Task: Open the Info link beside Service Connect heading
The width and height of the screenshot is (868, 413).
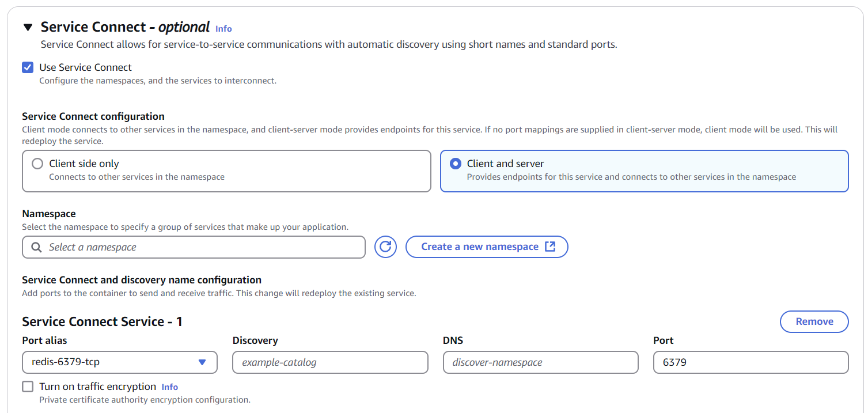Action: tap(223, 28)
